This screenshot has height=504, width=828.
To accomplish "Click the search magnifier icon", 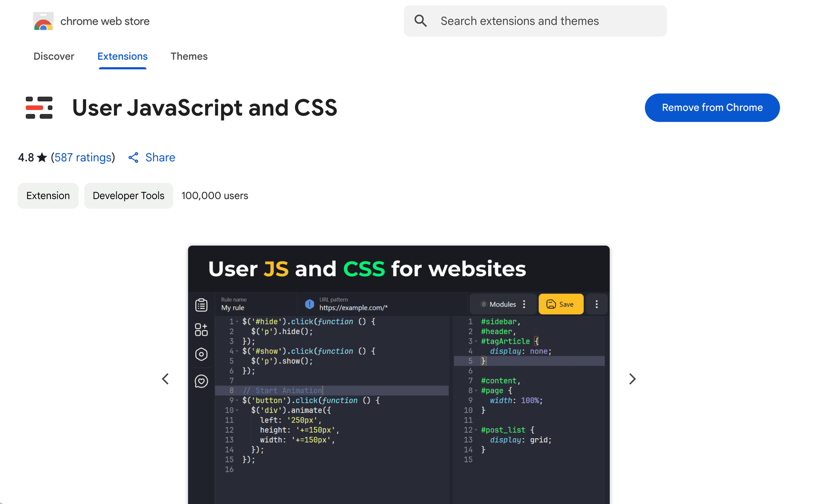I will (420, 21).
